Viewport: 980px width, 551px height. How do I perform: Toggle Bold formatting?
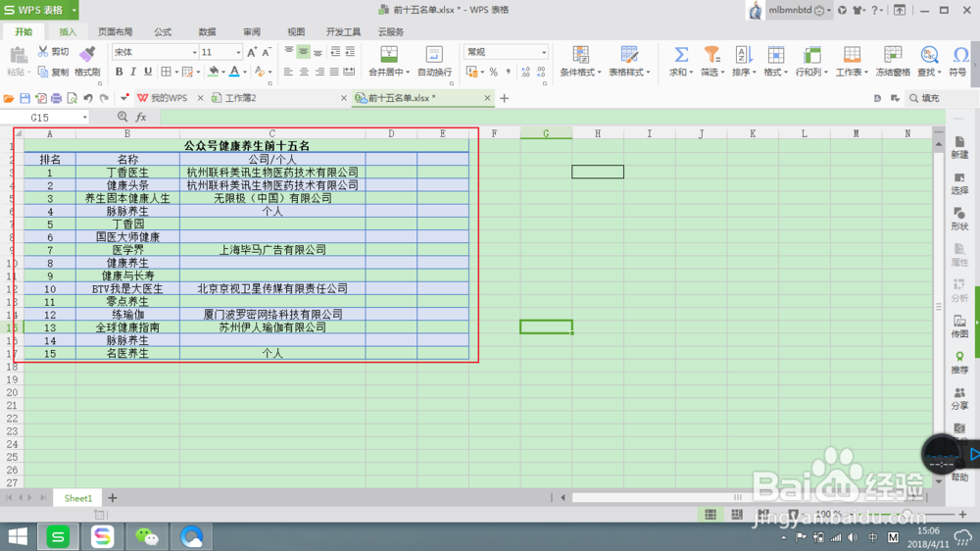(119, 72)
